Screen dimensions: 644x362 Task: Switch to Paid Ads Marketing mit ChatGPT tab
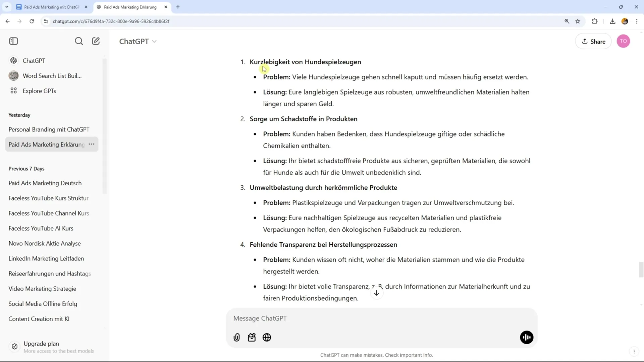pos(52,7)
